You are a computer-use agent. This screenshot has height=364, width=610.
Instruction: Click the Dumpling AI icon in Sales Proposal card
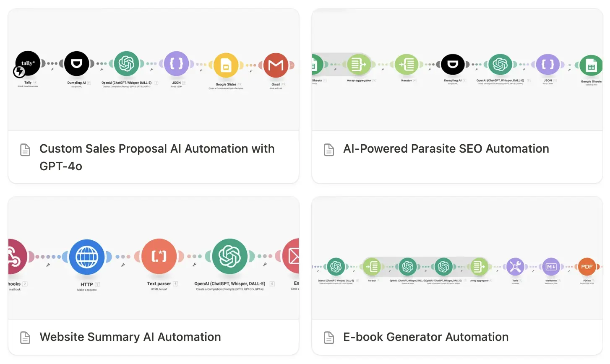77,64
